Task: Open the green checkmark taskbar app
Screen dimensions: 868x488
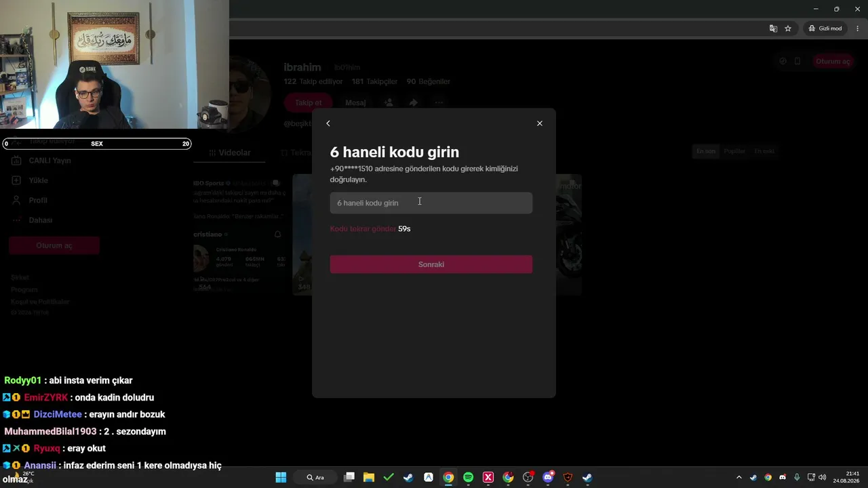Action: coord(389,477)
